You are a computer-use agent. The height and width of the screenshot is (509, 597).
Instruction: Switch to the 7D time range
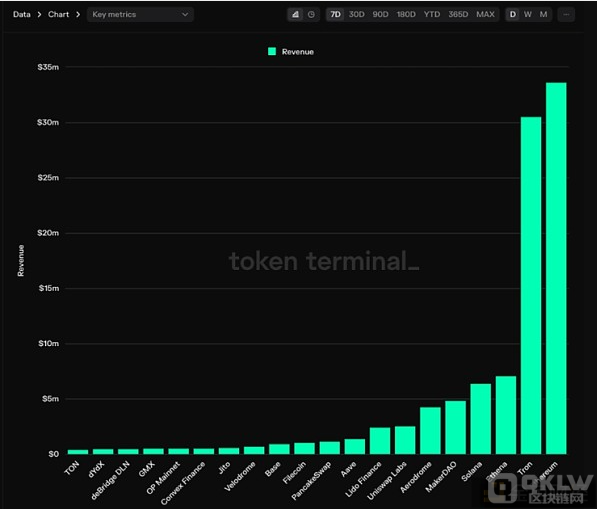click(335, 14)
